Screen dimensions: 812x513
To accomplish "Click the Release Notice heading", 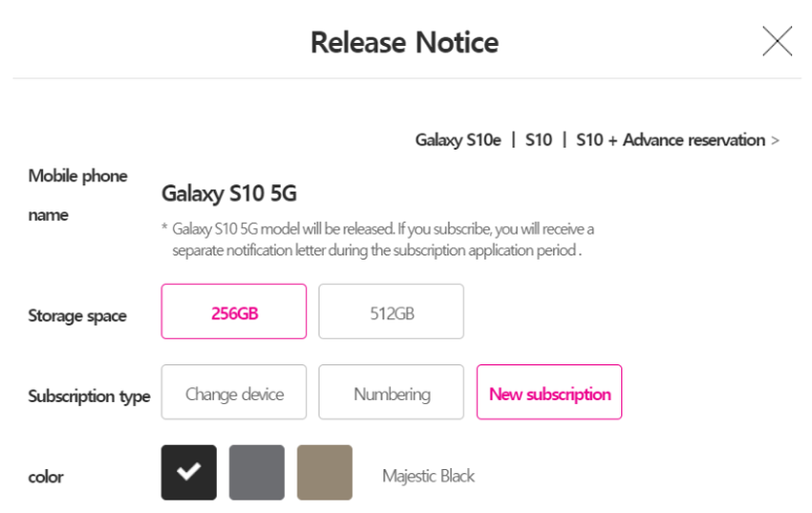I will pyautogui.click(x=404, y=43).
